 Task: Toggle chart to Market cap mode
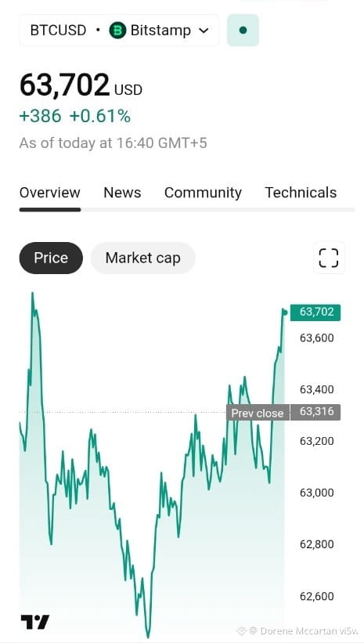click(x=143, y=258)
